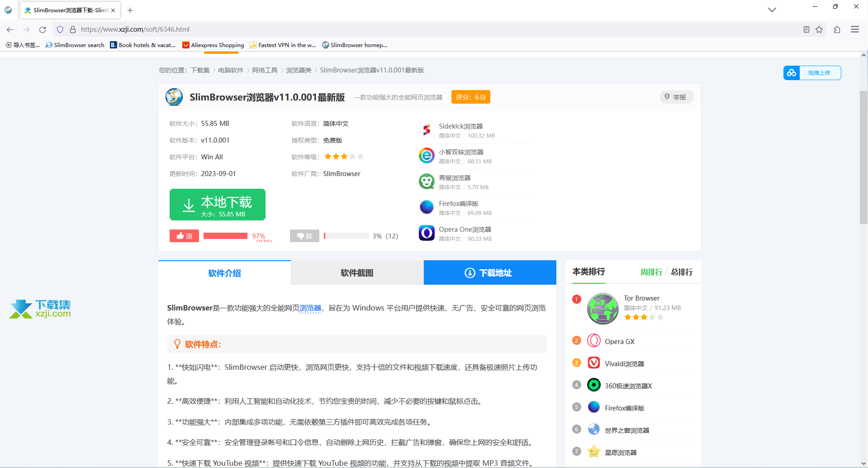Image resolution: width=868 pixels, height=468 pixels.
Task: Select the 总排行 ranking tab
Action: pyautogui.click(x=682, y=272)
